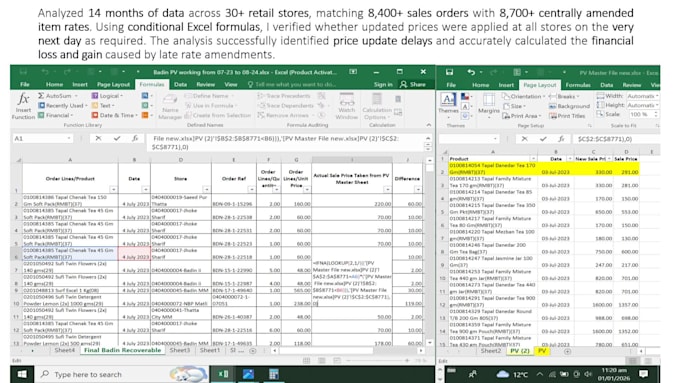Select Final Badin Recoverable sheet tab
The width and height of the screenshot is (680, 383).
122,350
